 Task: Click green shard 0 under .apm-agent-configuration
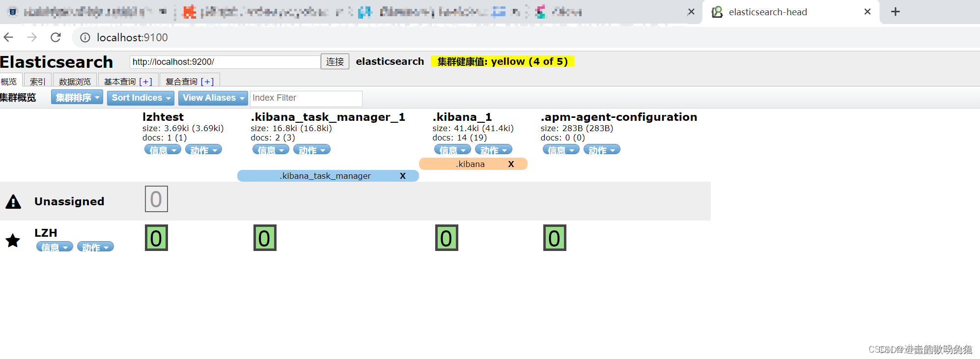tap(555, 238)
